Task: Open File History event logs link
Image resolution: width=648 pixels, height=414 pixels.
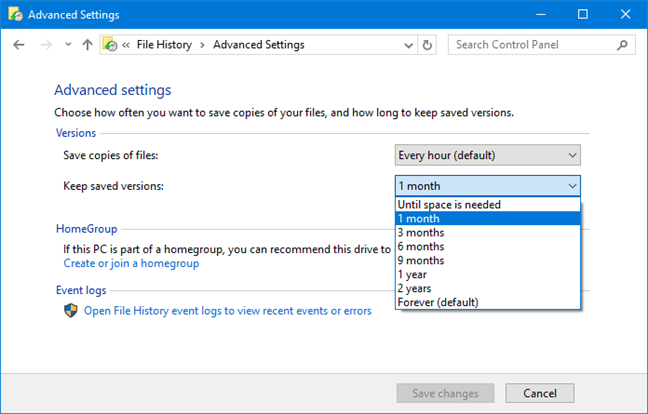Action: click(x=228, y=311)
